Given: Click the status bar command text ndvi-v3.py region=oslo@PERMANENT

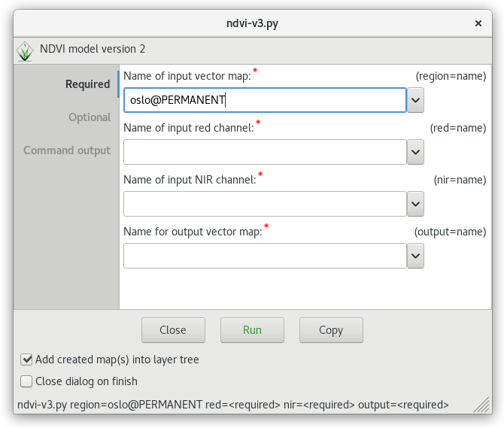Looking at the screenshot, I should (110, 405).
